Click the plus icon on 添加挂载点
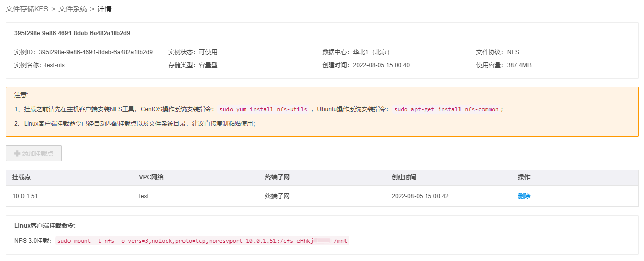644x261 pixels. click(x=17, y=153)
